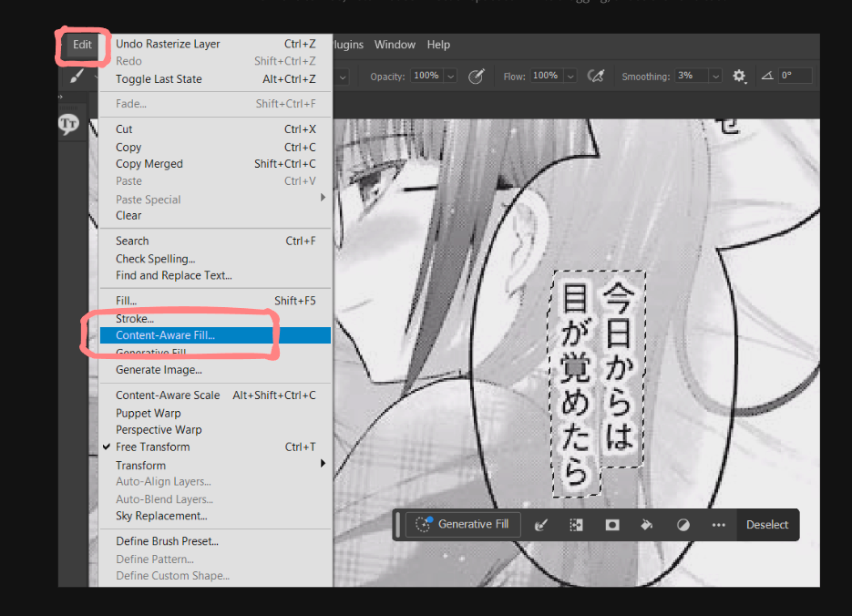Choose Search menu item
This screenshot has height=616, width=852.
click(x=216, y=241)
